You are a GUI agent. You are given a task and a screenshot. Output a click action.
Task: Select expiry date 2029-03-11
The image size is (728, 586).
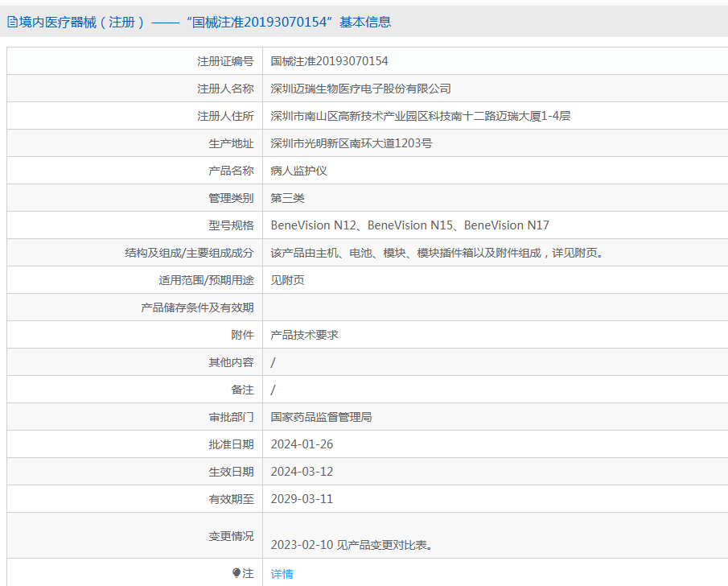tap(302, 499)
